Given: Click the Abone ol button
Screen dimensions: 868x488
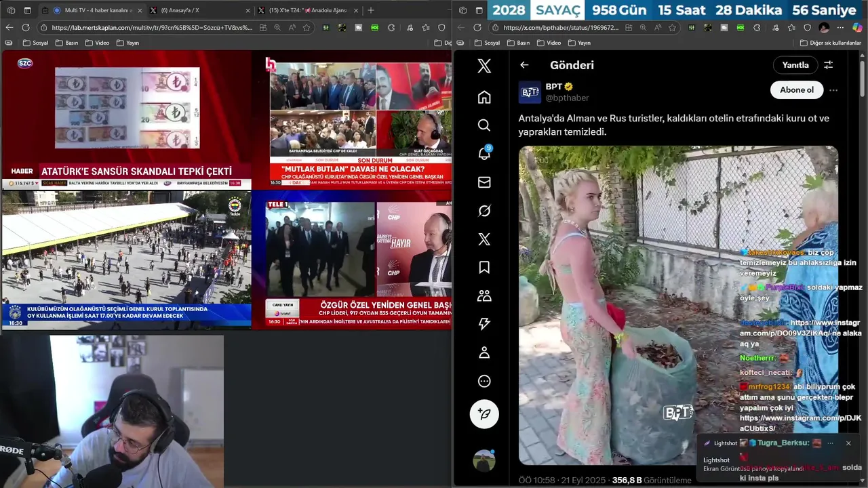Looking at the screenshot, I should [x=797, y=90].
